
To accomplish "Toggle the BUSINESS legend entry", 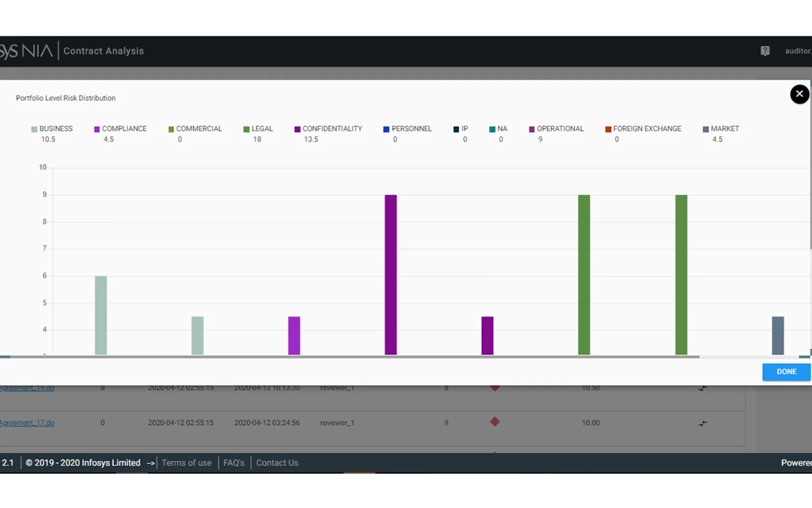I will click(x=52, y=129).
